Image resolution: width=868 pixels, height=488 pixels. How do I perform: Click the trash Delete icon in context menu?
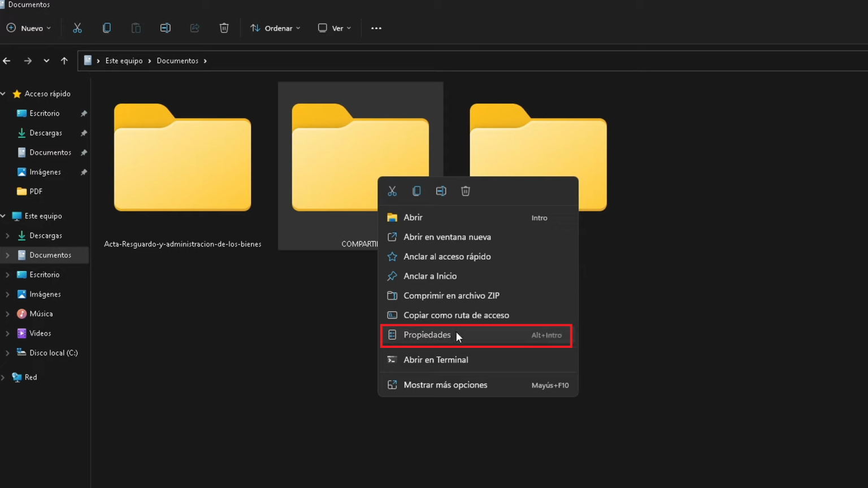(466, 191)
